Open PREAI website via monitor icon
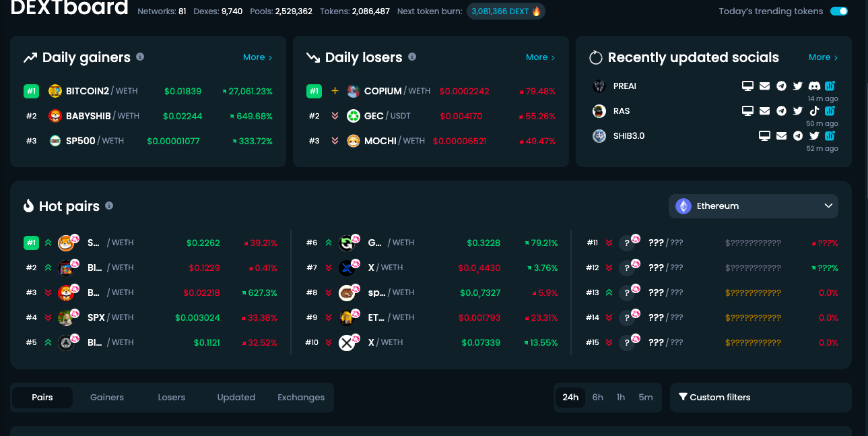This screenshot has width=868, height=436. coord(747,86)
